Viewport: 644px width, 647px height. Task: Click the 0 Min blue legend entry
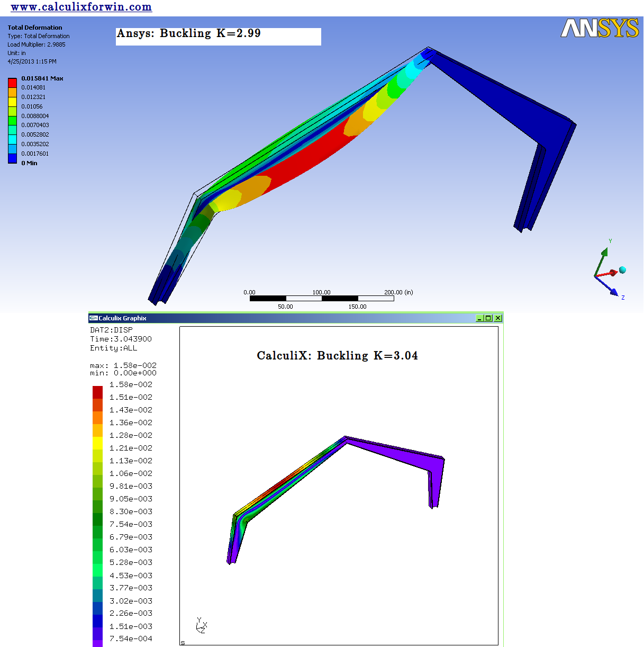(12, 159)
